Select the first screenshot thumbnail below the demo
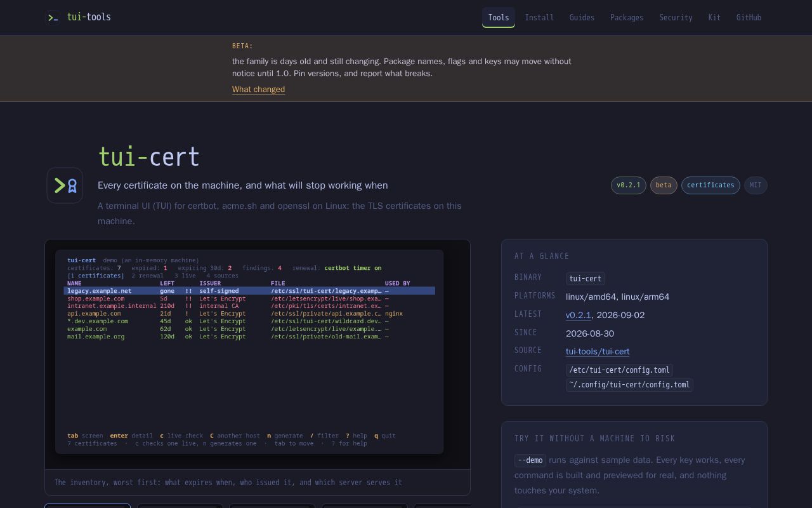The height and width of the screenshot is (508, 812). 88,505
